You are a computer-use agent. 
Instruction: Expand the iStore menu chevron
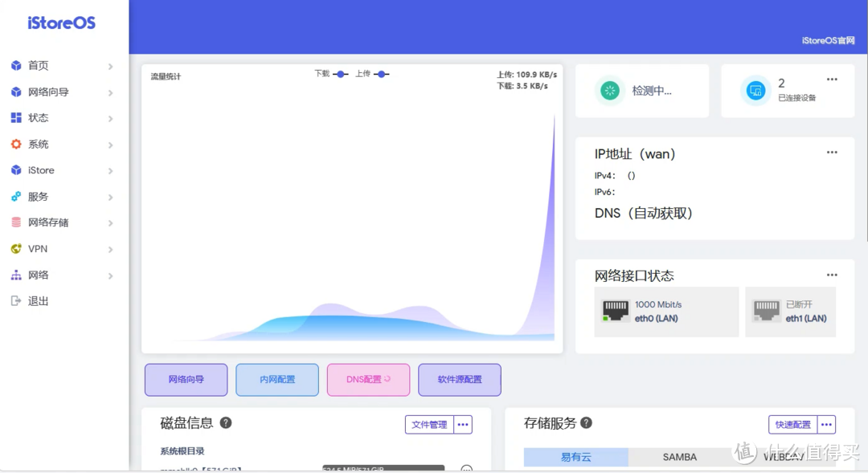111,171
